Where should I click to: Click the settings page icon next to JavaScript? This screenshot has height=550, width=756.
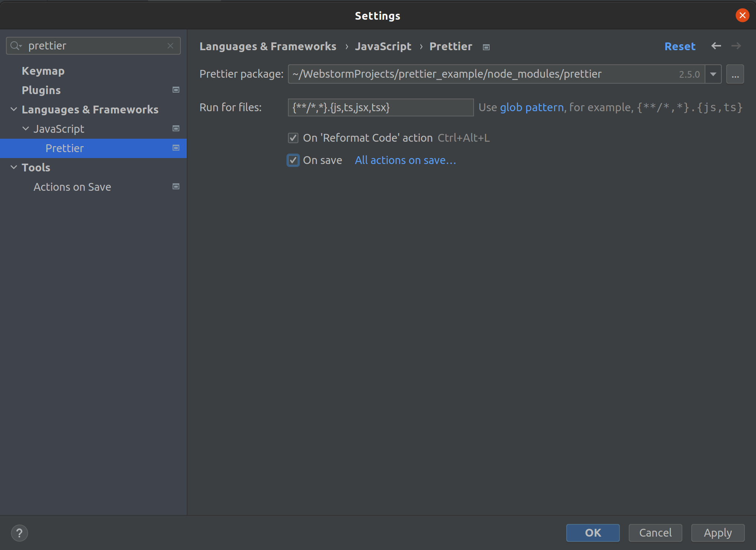pos(176,128)
